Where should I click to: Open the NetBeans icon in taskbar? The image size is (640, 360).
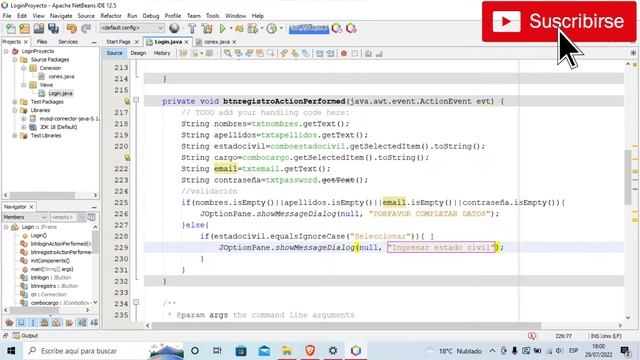tap(356, 351)
